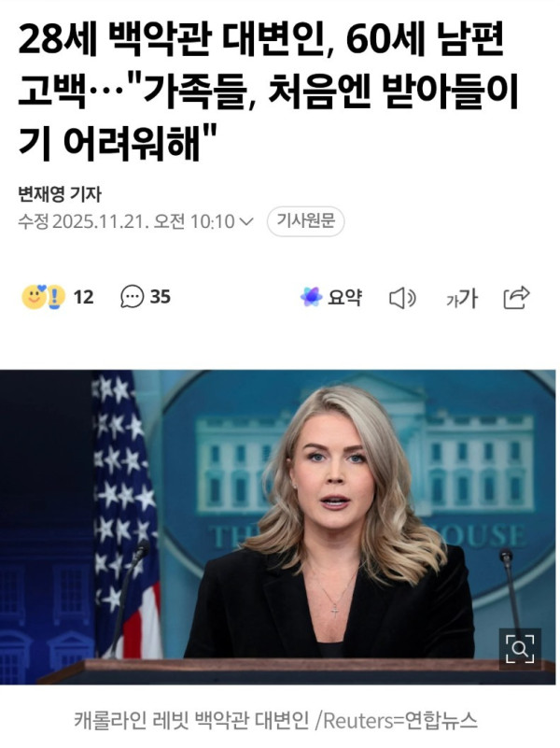
Task: Play article audio with the speaker icon
Action: (x=402, y=298)
